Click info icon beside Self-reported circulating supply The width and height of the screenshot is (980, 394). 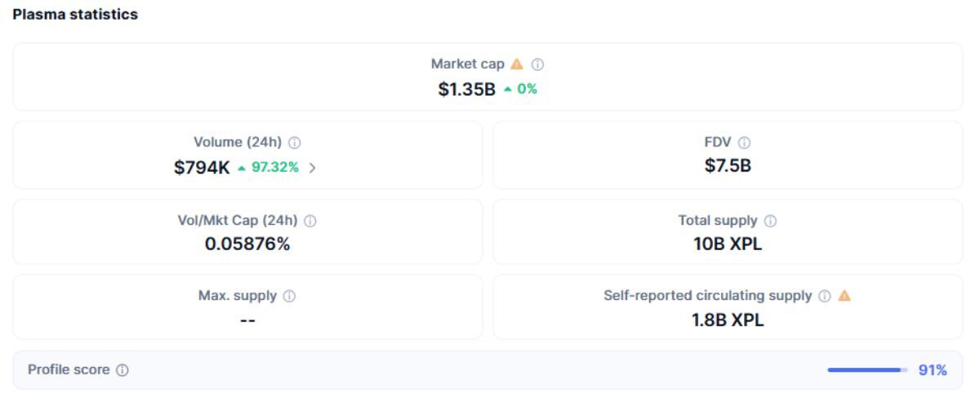tap(825, 296)
